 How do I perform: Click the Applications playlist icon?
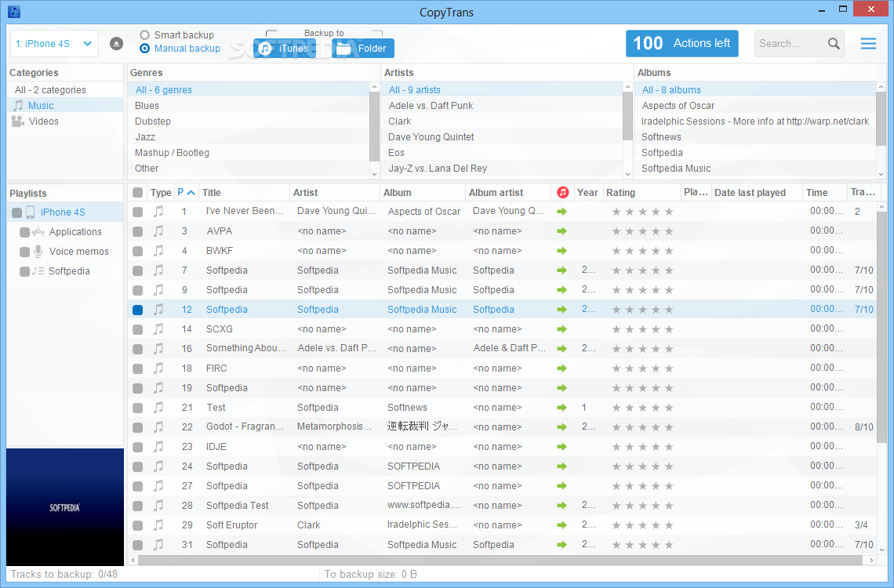(x=38, y=232)
